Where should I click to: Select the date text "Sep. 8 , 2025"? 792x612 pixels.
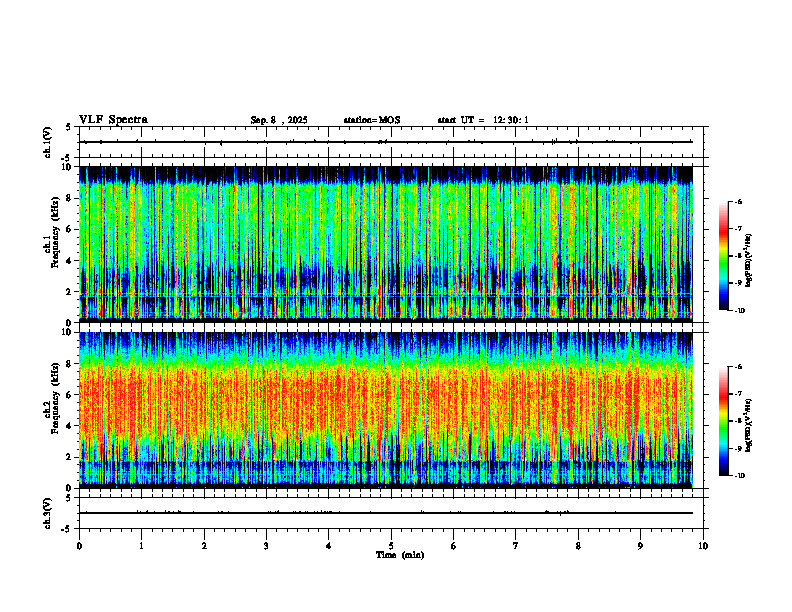(x=279, y=120)
